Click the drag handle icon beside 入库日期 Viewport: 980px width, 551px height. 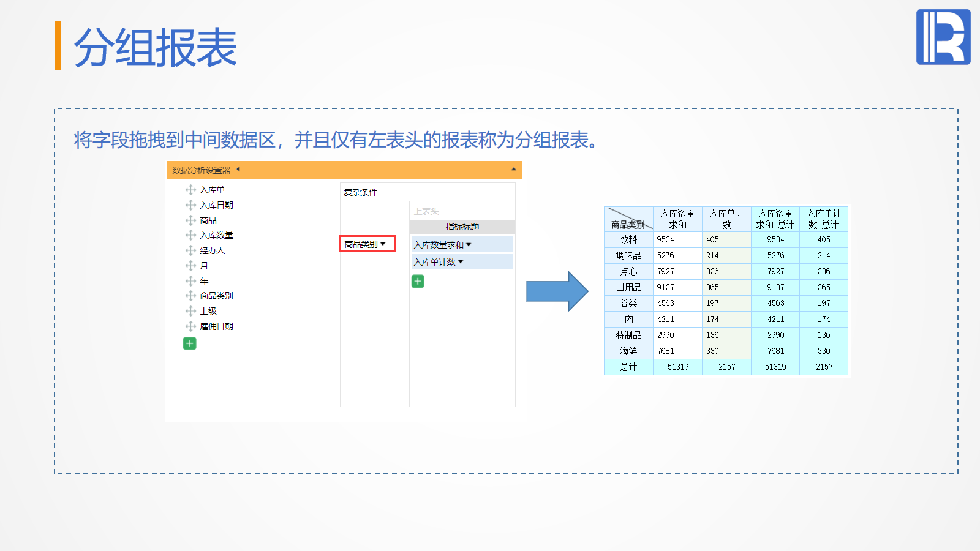pyautogui.click(x=190, y=205)
